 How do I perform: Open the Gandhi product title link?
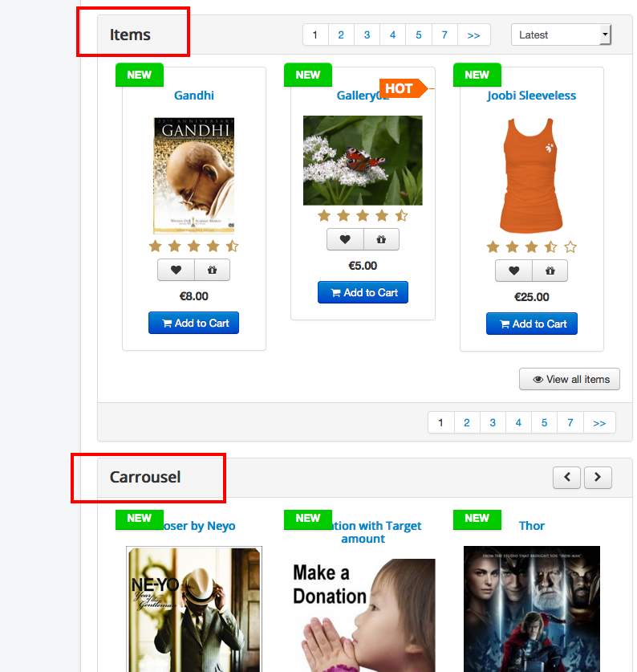tap(194, 96)
